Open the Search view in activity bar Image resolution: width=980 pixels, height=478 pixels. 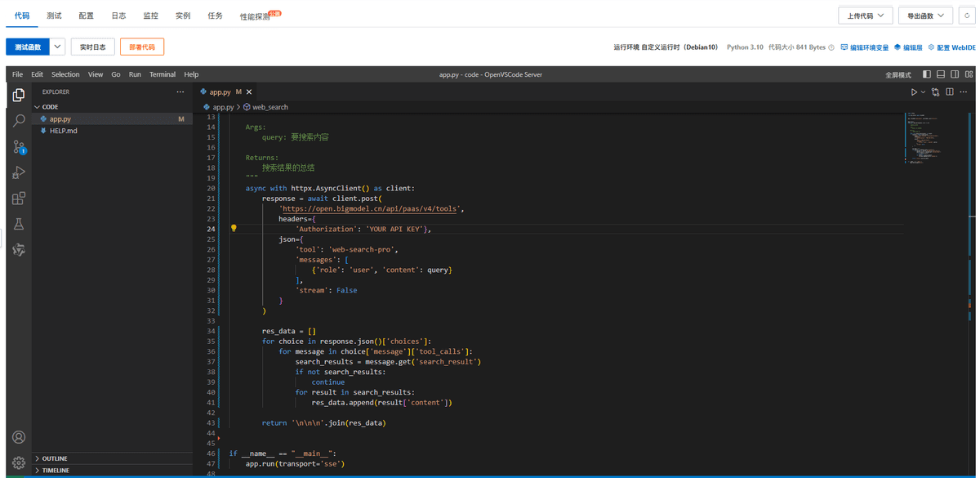(x=19, y=121)
